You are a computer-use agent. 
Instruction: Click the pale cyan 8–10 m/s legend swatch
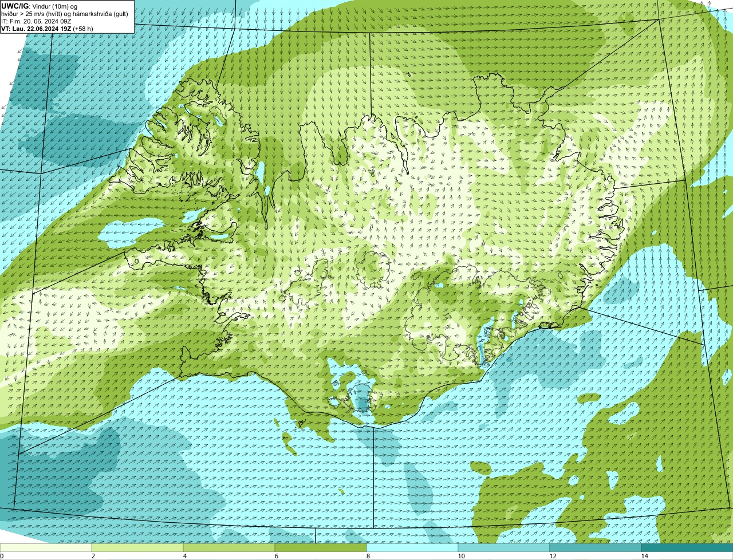click(x=412, y=547)
